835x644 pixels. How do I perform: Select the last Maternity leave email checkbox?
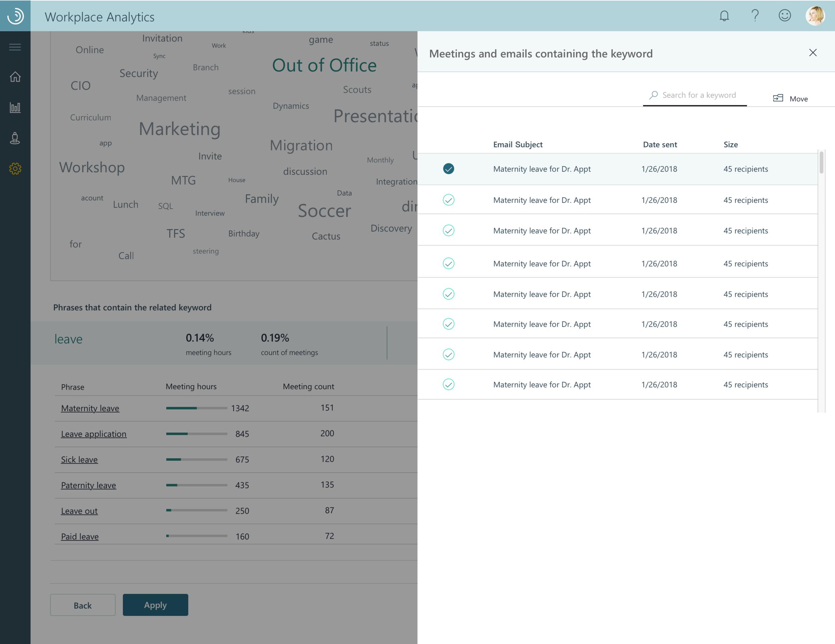click(449, 385)
